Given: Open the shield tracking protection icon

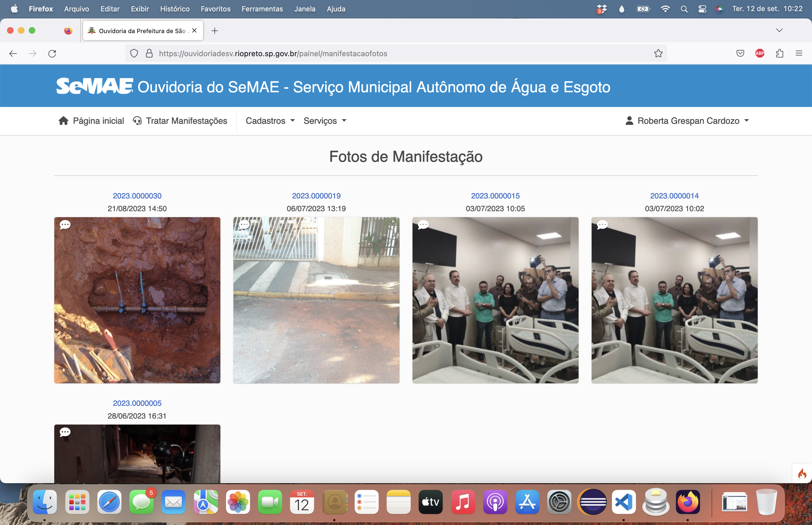Looking at the screenshot, I should [134, 53].
